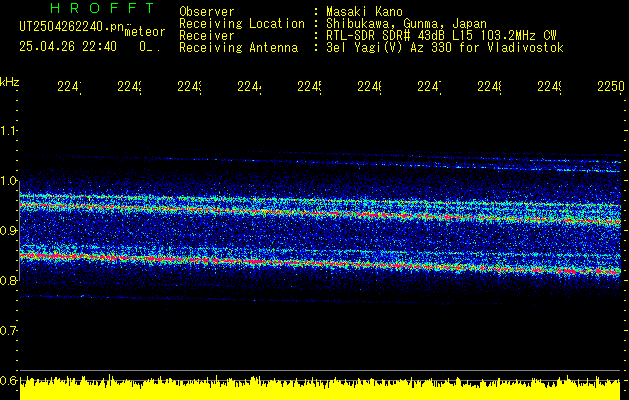Click the 0.7 frequency axis label
The image size is (629, 400).
click(9, 330)
